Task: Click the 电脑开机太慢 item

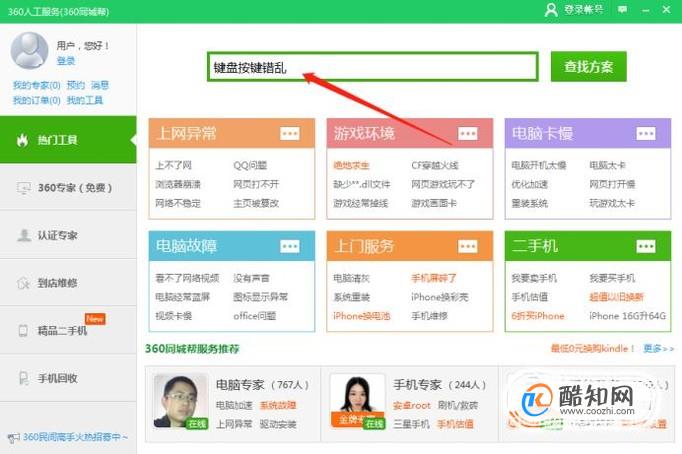Action: [539, 165]
